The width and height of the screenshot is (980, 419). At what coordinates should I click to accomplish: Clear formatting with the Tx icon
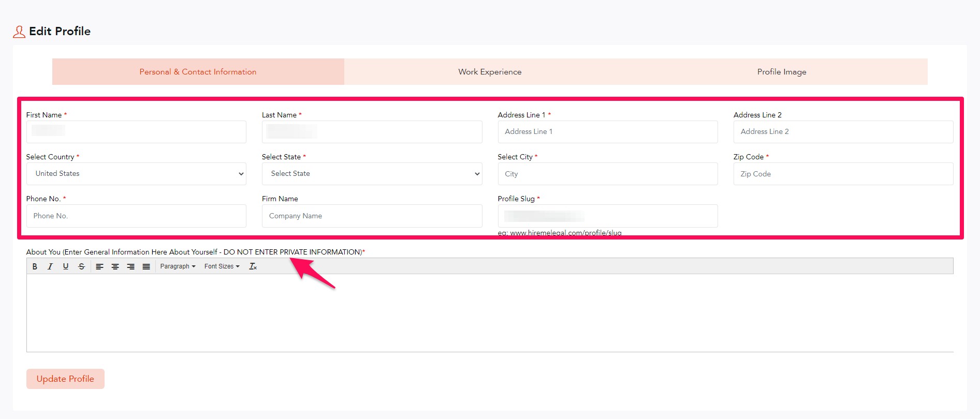coord(253,266)
